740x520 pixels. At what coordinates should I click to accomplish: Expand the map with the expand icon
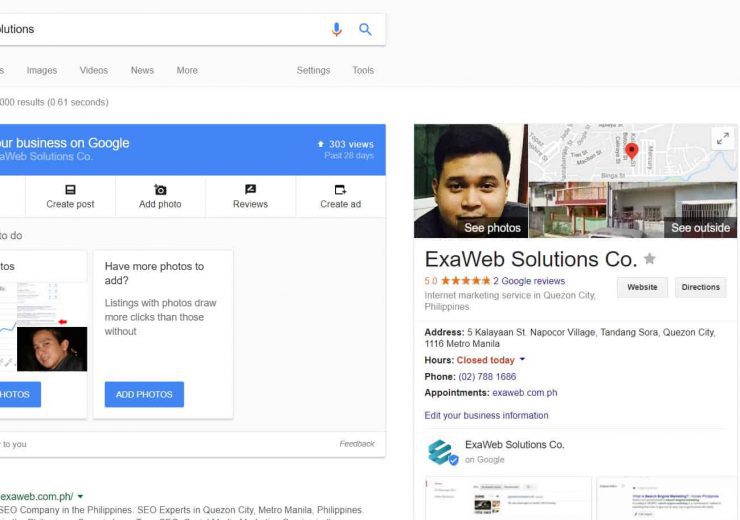click(723, 139)
